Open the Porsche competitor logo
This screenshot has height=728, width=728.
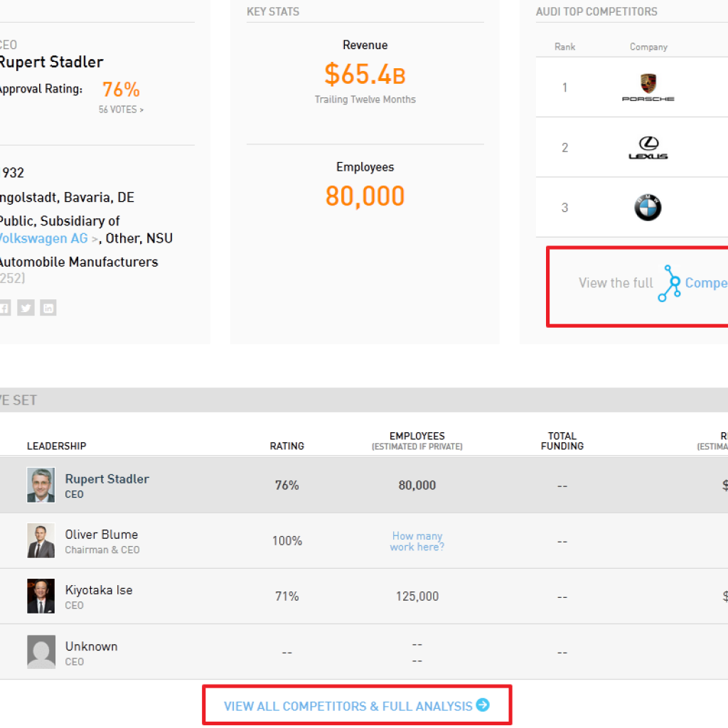(648, 87)
